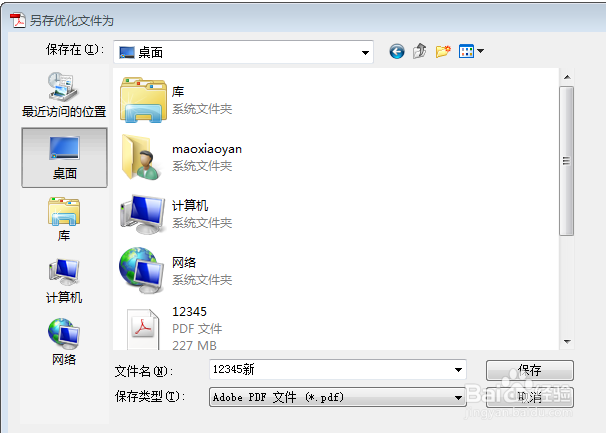Viewport: 606px width, 433px height.
Task: Open the 保存类型 file type dropdown
Action: tap(337, 397)
